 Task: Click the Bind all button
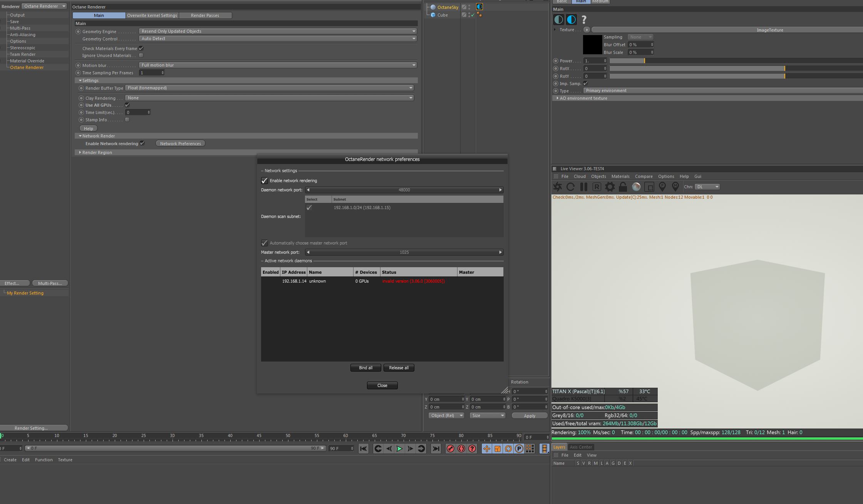tap(365, 368)
